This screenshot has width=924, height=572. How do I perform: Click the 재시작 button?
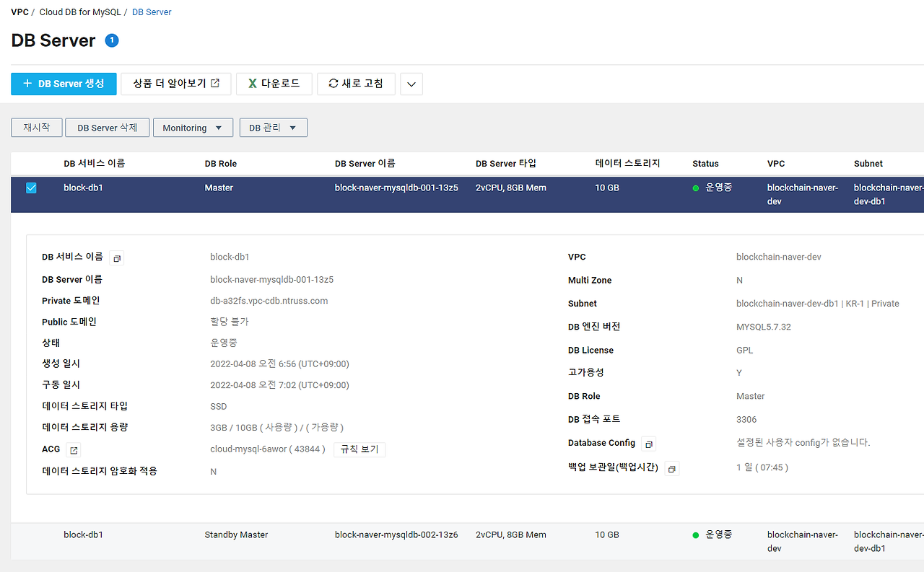[37, 128]
